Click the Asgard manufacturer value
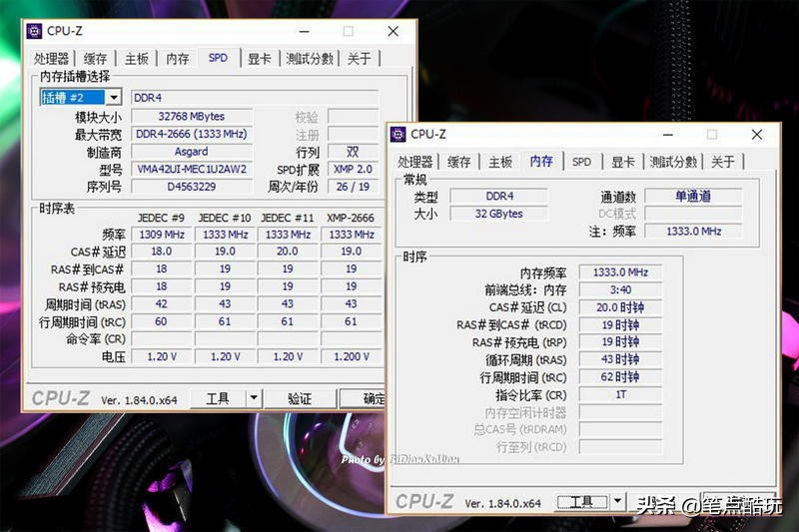This screenshot has width=799, height=532. click(191, 152)
